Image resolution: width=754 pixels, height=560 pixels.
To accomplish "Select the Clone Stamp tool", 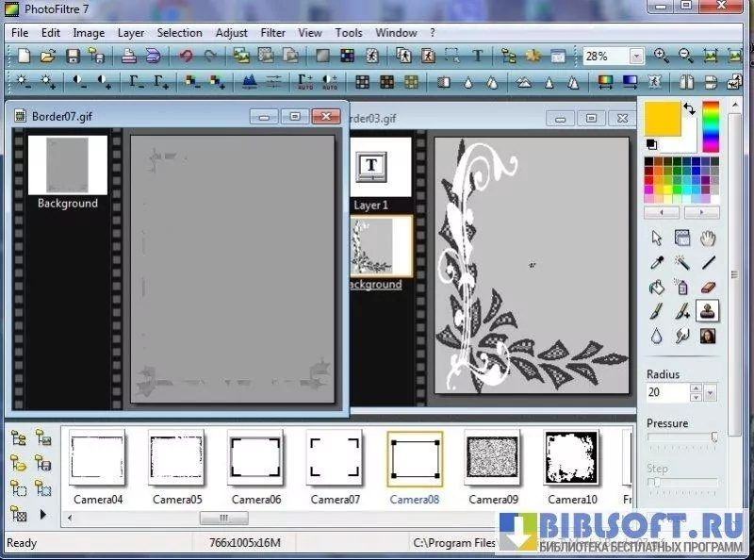I will [x=708, y=309].
